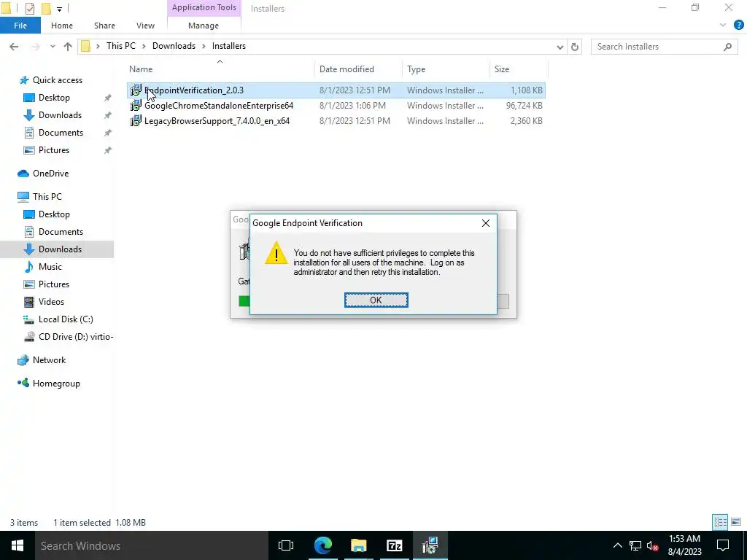Viewport: 747px width, 560px height.
Task: Click the 96,724 KB size cell
Action: pyautogui.click(x=524, y=105)
